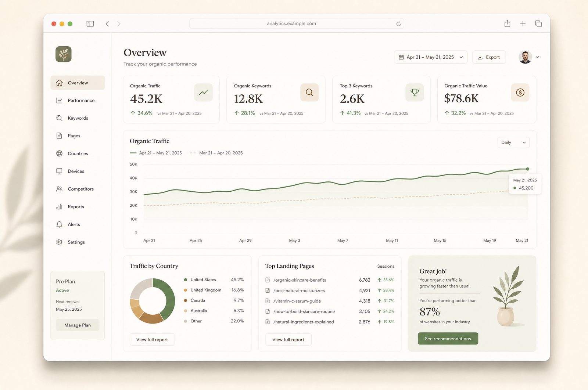Click the Sessions column header

click(x=386, y=266)
